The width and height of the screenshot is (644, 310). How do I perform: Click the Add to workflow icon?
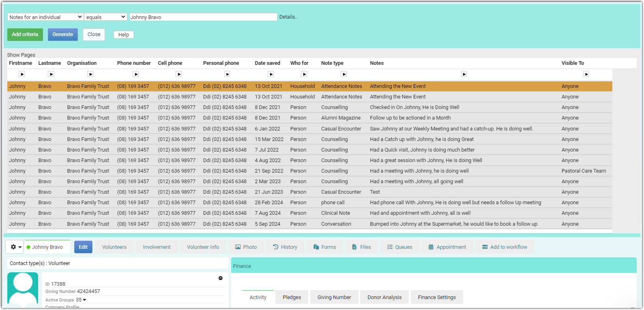coord(485,247)
